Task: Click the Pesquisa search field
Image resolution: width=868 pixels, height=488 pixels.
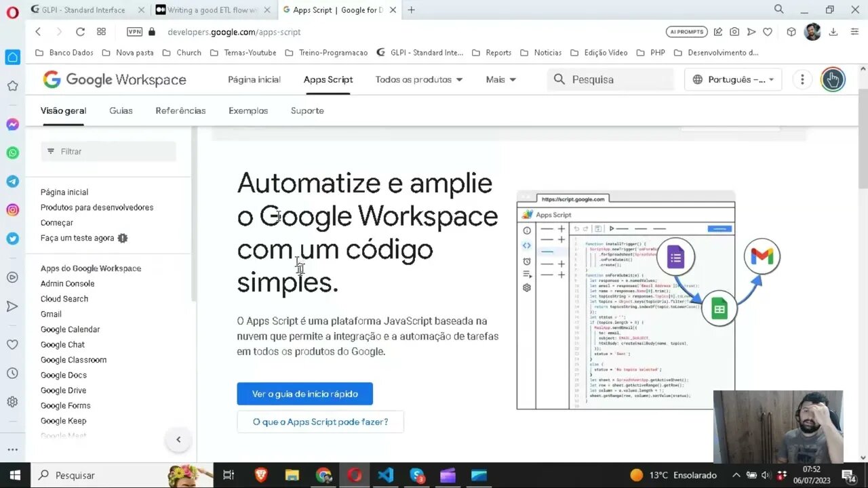Action: point(610,79)
